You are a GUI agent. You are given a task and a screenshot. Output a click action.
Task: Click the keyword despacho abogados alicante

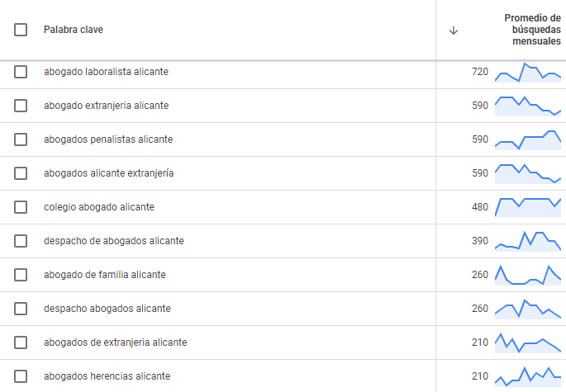pyautogui.click(x=107, y=309)
